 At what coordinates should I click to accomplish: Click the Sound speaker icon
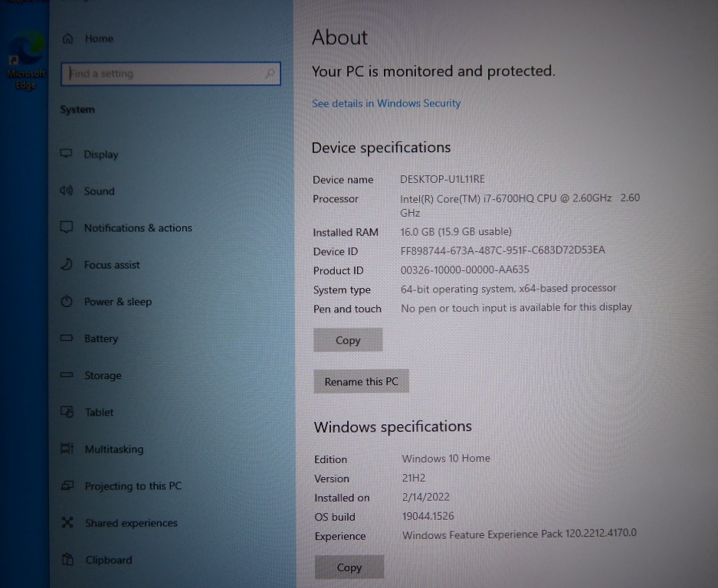coord(67,191)
